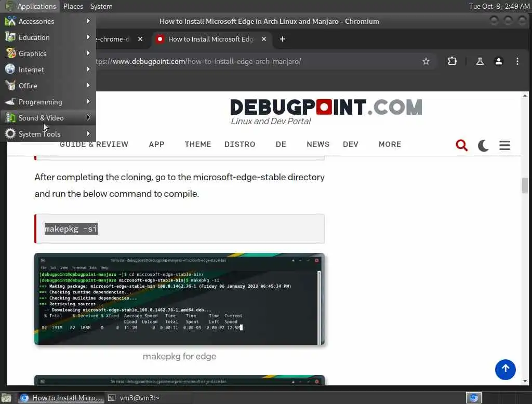532x404 pixels.
Task: Expand the Internet arrow
Action: coord(88,69)
